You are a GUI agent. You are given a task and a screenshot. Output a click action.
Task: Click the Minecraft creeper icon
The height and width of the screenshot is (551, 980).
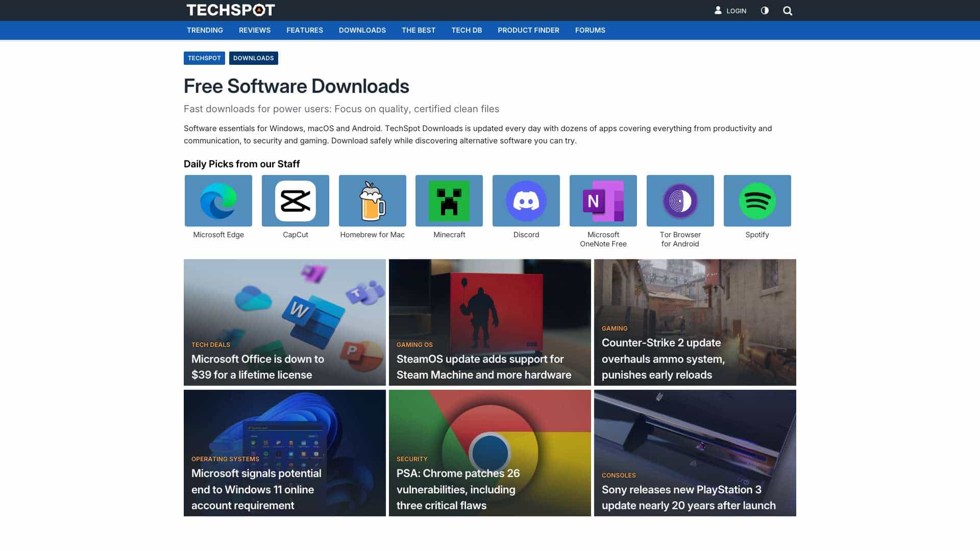(449, 201)
